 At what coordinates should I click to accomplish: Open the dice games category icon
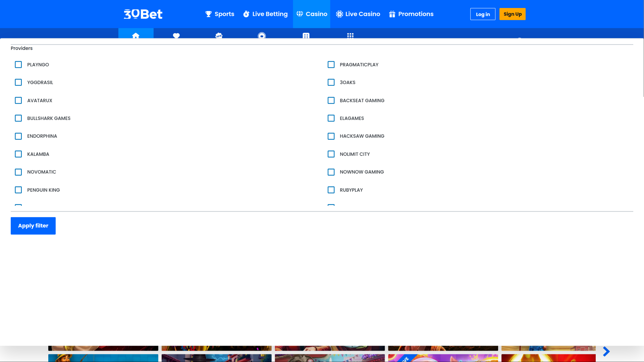(x=306, y=36)
